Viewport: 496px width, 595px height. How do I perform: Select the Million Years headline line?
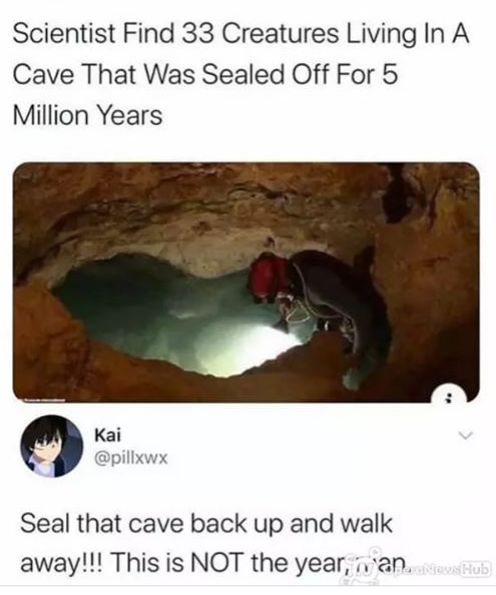point(88,115)
